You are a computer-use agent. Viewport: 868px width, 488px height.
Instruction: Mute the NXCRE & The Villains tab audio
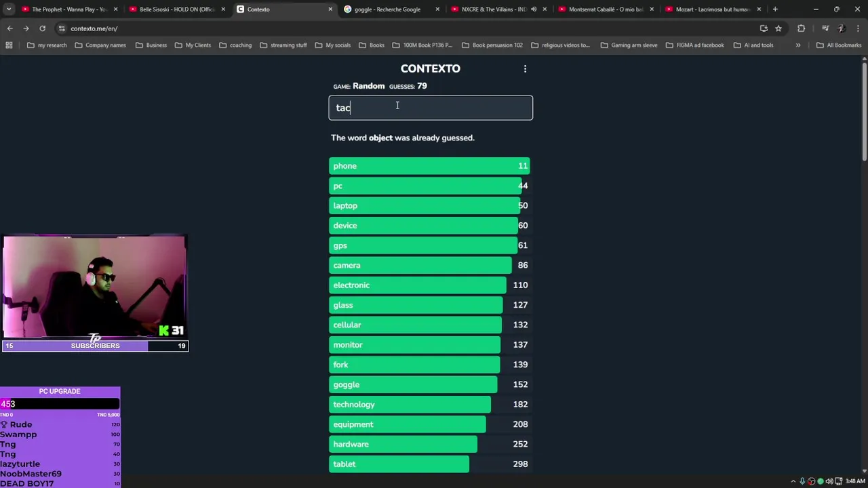tap(534, 9)
